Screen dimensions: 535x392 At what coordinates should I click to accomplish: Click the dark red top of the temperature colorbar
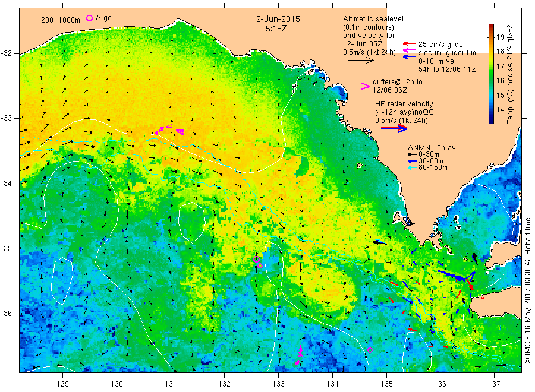click(491, 26)
